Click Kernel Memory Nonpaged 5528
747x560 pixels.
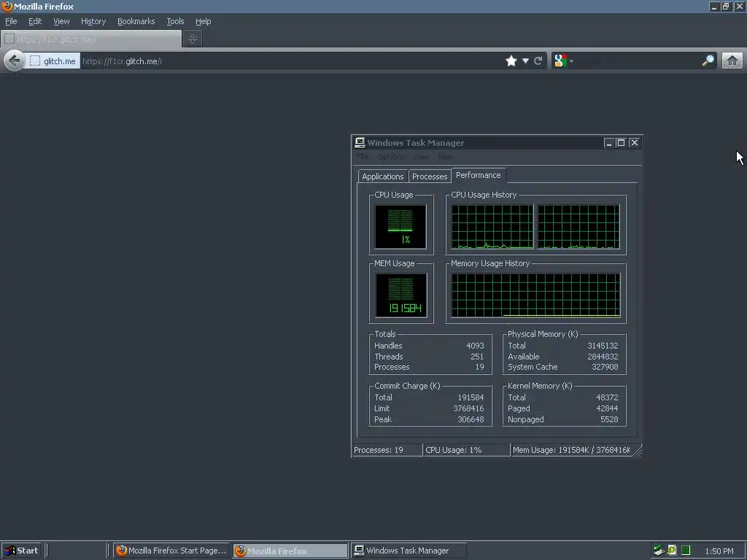tap(609, 419)
